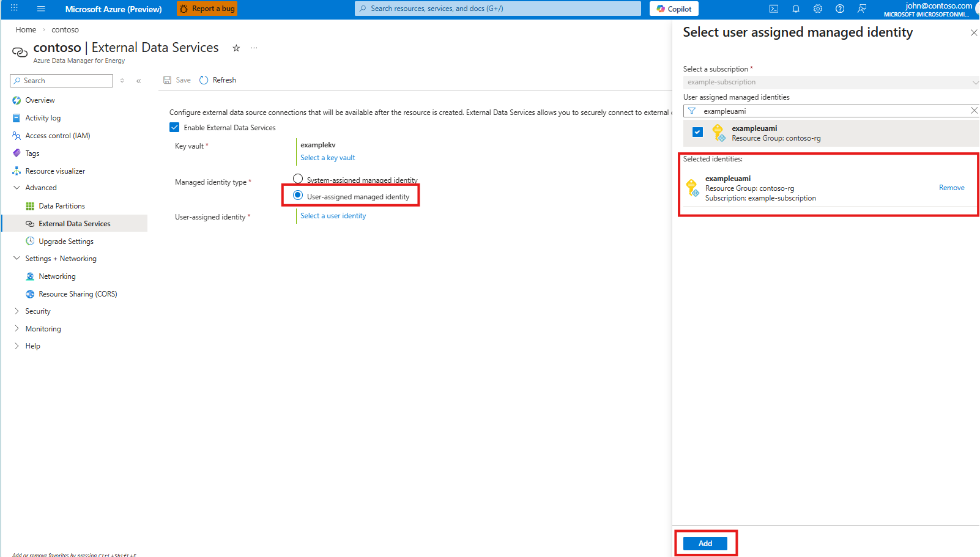Click the examplekv key vault name
This screenshot has width=980, height=557.
[x=318, y=145]
